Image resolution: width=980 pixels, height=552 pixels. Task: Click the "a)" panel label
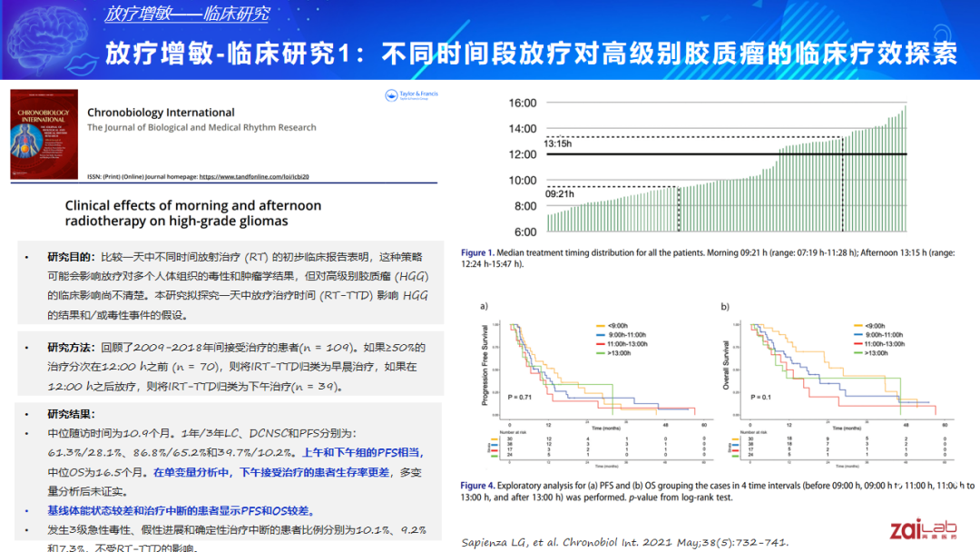click(x=484, y=306)
